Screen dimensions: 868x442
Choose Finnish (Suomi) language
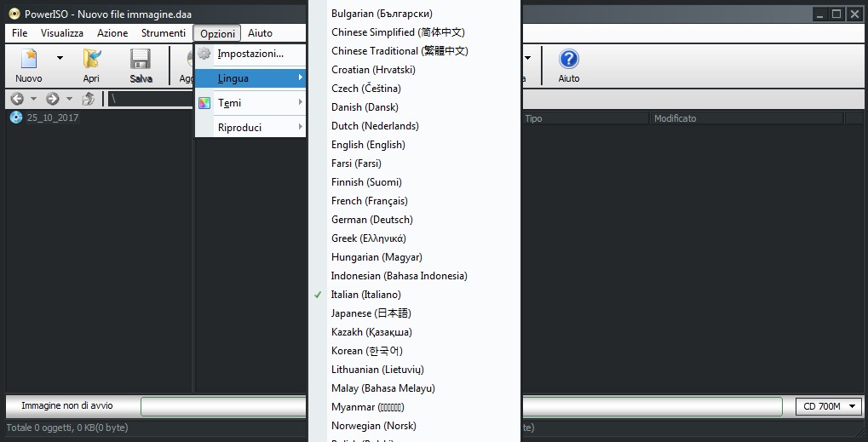tap(415, 182)
